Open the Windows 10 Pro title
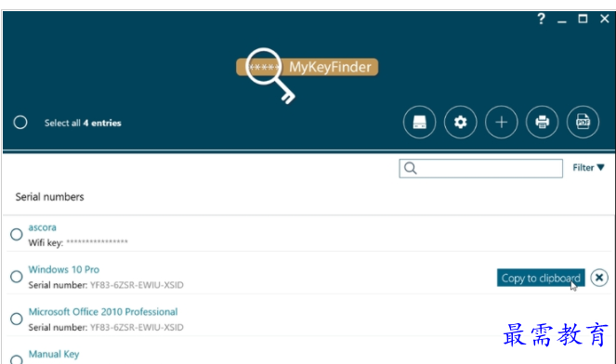Image resolution: width=616 pixels, height=364 pixels. click(x=63, y=269)
